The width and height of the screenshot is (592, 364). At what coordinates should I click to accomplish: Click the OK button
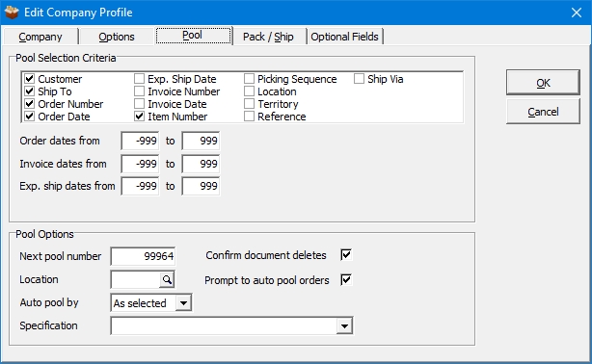coord(543,83)
